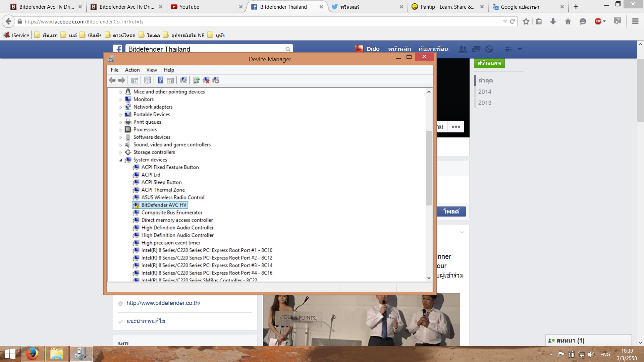Open the bitdefender.co.th website link
644x362 pixels.
point(163,303)
